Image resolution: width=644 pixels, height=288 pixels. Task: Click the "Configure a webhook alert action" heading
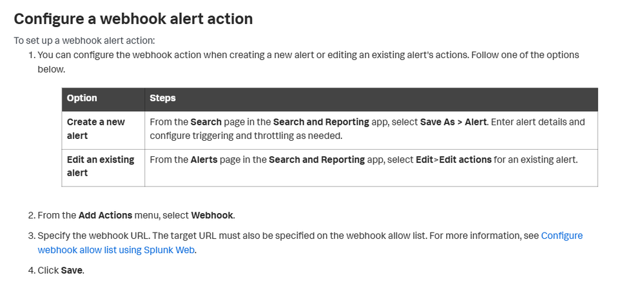[133, 19]
